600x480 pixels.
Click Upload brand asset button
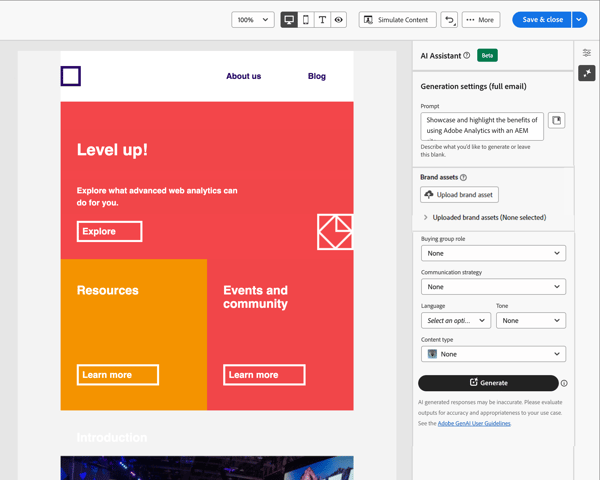coord(459,194)
